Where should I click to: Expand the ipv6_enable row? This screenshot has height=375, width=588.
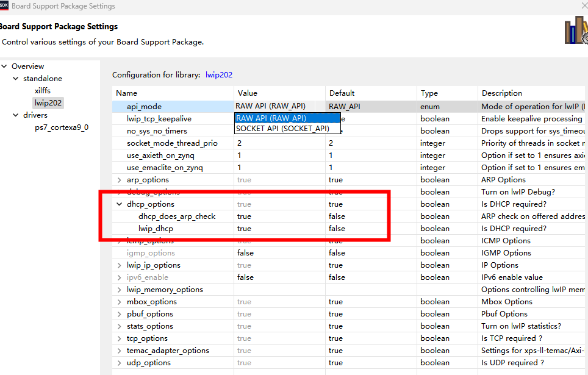(x=120, y=277)
